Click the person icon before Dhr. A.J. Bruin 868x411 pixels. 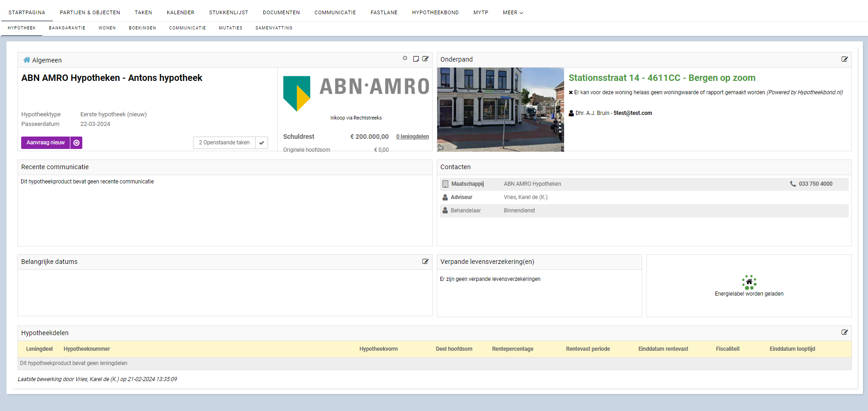tap(571, 113)
